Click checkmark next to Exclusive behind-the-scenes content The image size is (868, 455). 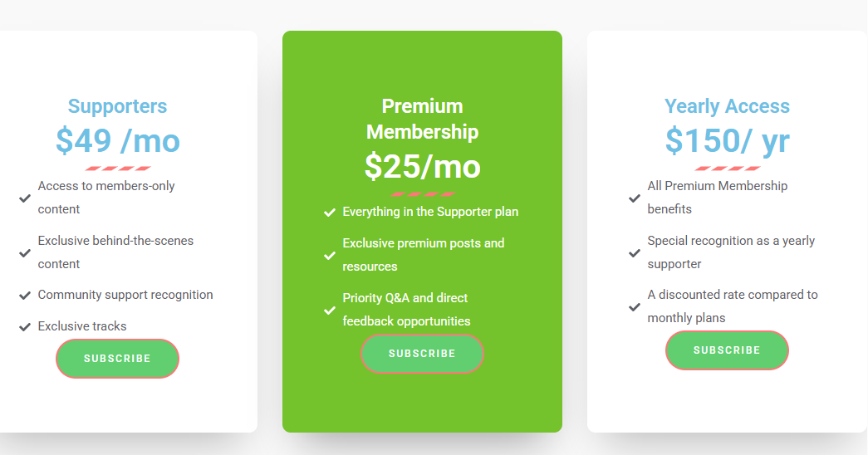point(25,253)
